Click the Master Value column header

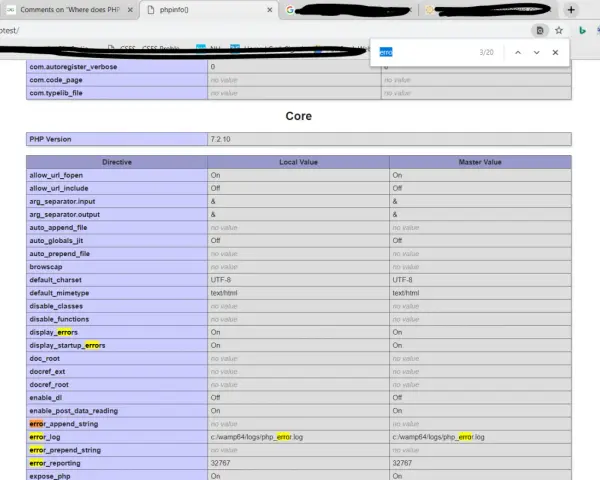[480, 162]
